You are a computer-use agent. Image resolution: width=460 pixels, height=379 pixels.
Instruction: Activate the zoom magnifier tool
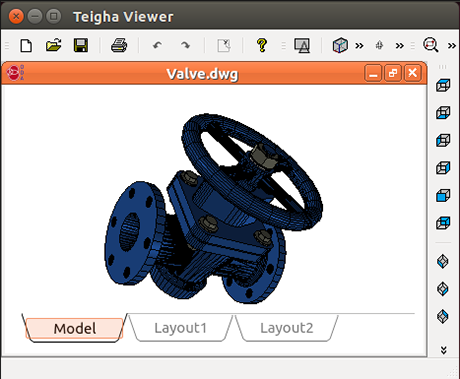click(431, 45)
